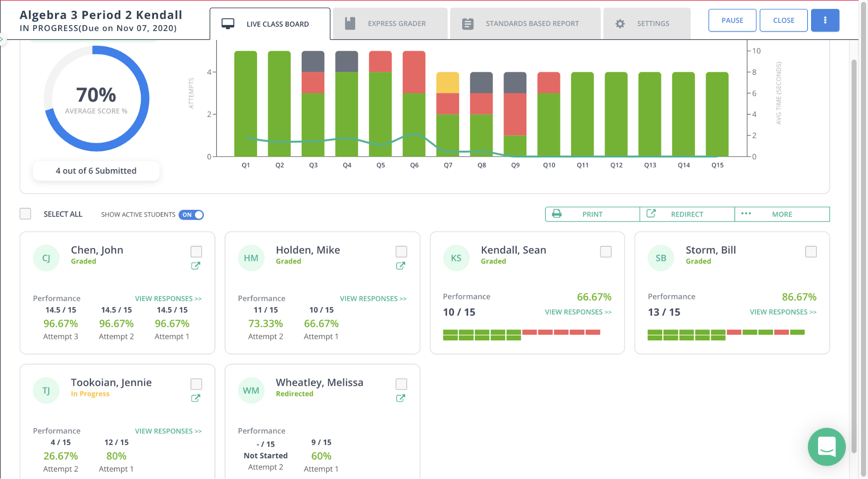Image resolution: width=868 pixels, height=479 pixels.
Task: Select the checkbox on Kendall, Sean's card
Action: [606, 252]
